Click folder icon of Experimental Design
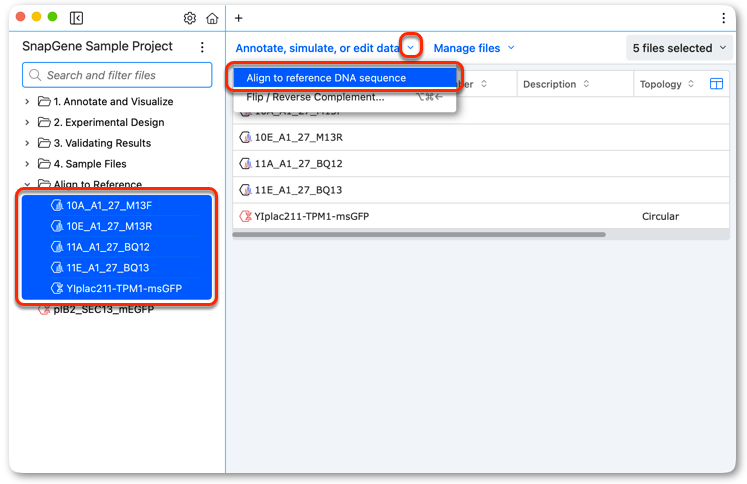Screen dimensions: 747x484 point(44,122)
